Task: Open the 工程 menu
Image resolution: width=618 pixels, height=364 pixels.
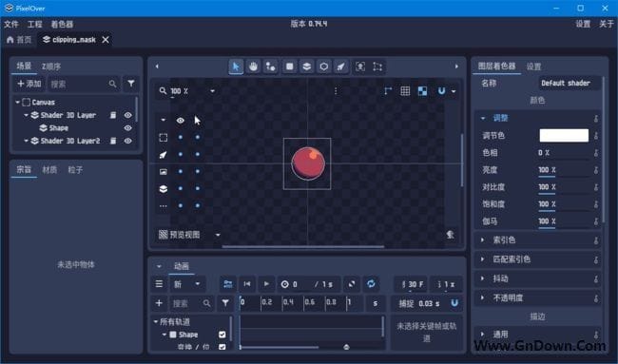Action: pos(34,24)
